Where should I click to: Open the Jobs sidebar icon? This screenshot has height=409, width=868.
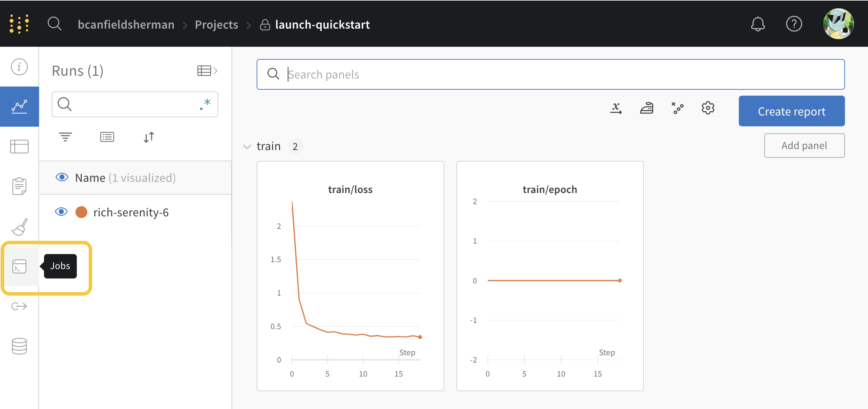pyautogui.click(x=19, y=266)
